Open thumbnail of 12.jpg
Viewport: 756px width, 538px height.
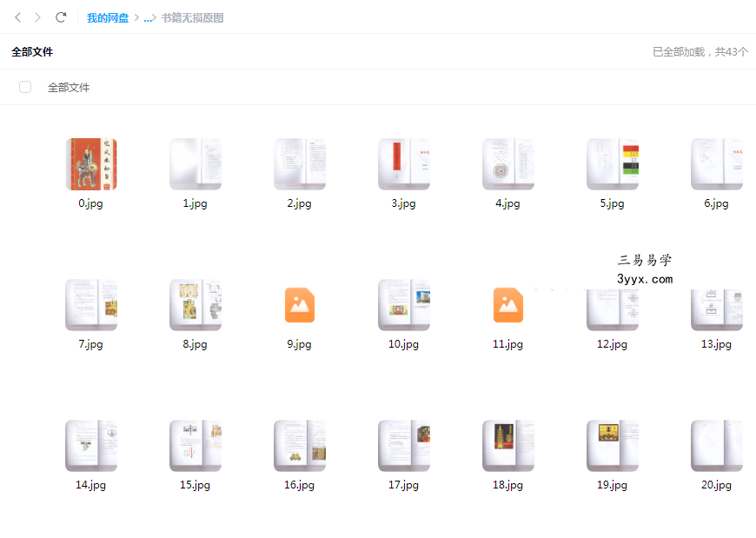[613, 310]
